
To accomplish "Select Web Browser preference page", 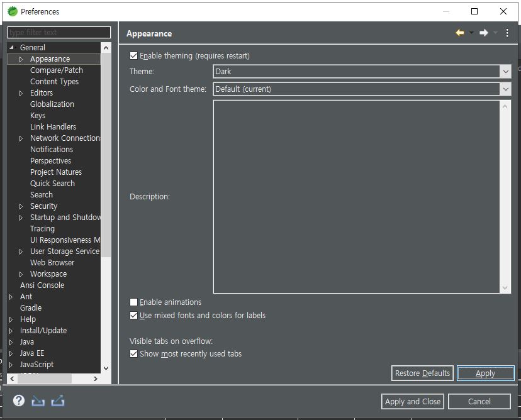I will tap(52, 263).
